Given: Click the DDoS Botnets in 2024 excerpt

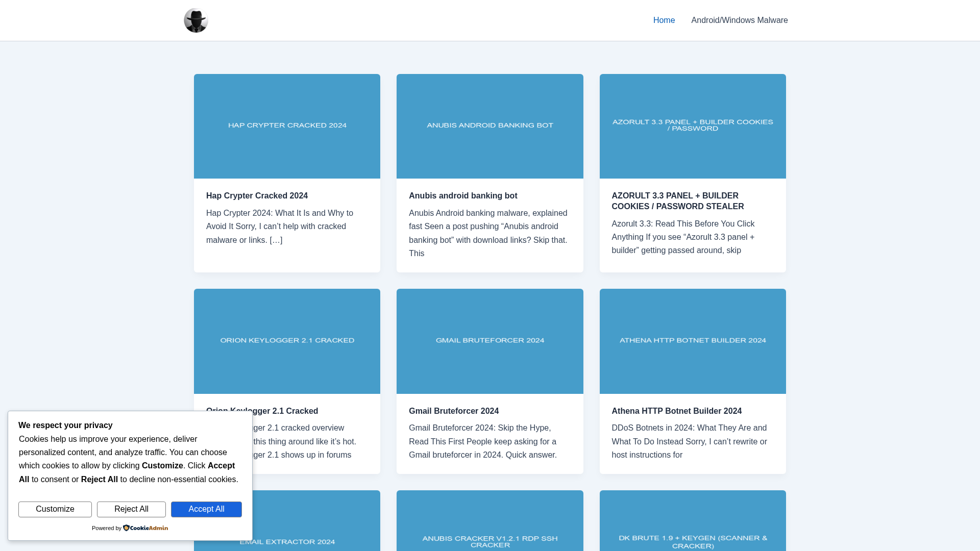Looking at the screenshot, I should (x=689, y=441).
